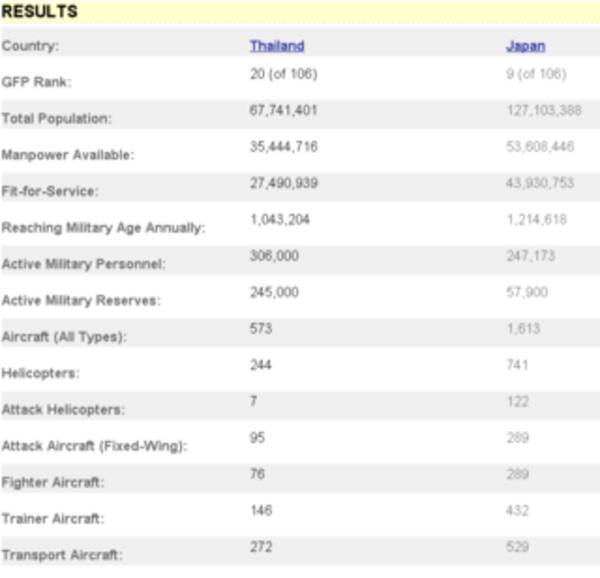Select the Transport Aircraft row label
Screen dimensions: 600x578
62,555
